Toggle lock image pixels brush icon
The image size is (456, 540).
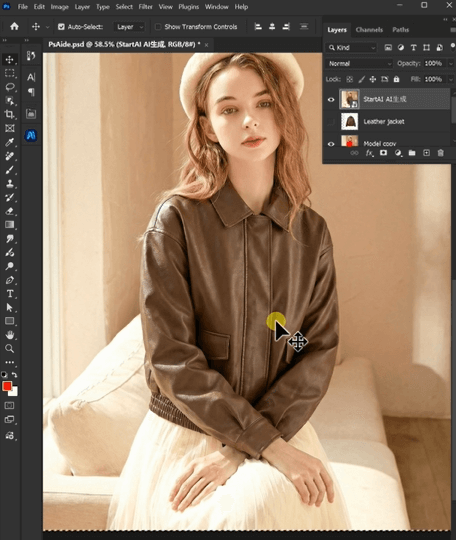pyautogui.click(x=361, y=79)
